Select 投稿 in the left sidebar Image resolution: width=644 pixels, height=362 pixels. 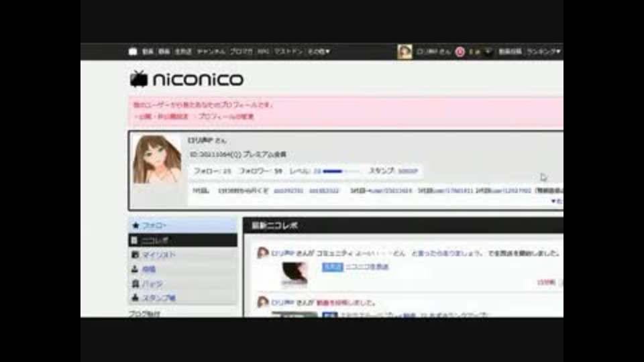coord(182,269)
